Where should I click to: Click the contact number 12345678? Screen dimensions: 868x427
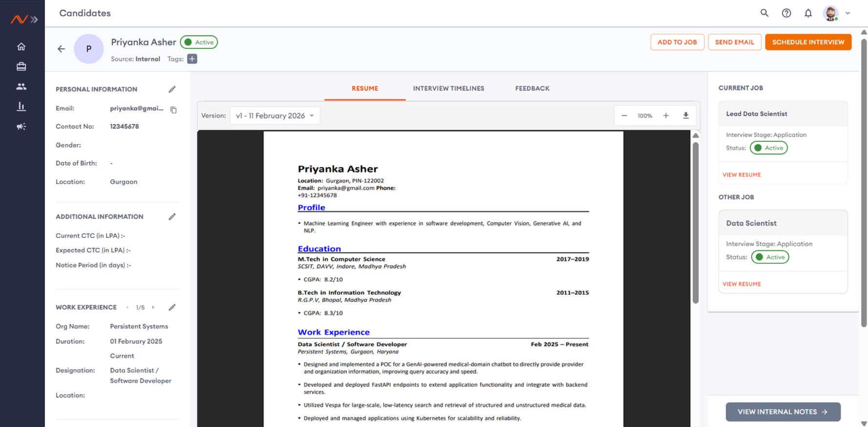click(x=124, y=127)
